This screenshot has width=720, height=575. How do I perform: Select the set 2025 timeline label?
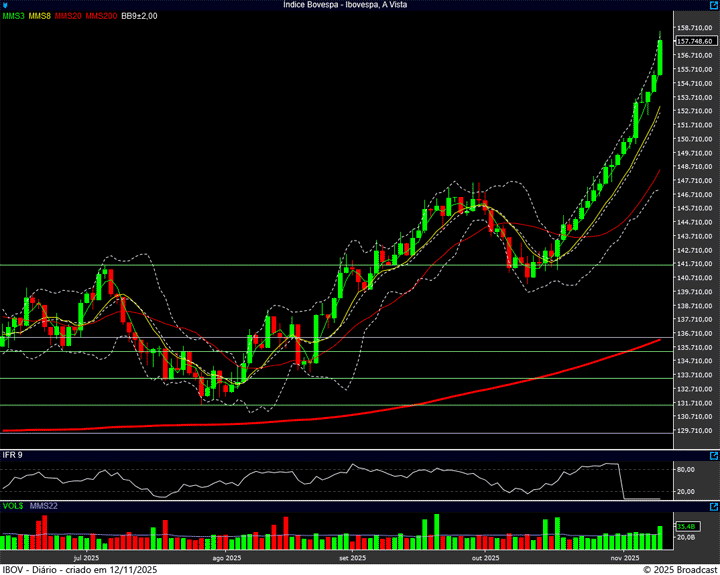[x=353, y=557]
